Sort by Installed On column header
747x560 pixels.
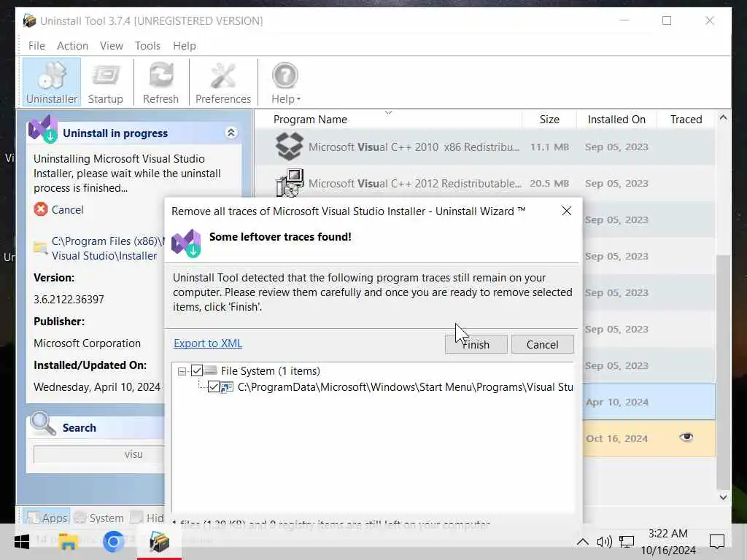pos(616,120)
